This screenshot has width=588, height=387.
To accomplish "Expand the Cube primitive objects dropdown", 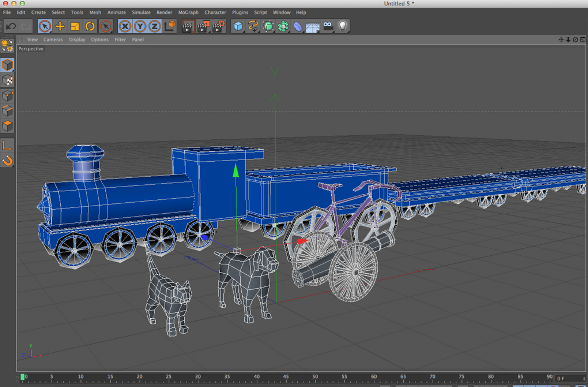I will 238,26.
